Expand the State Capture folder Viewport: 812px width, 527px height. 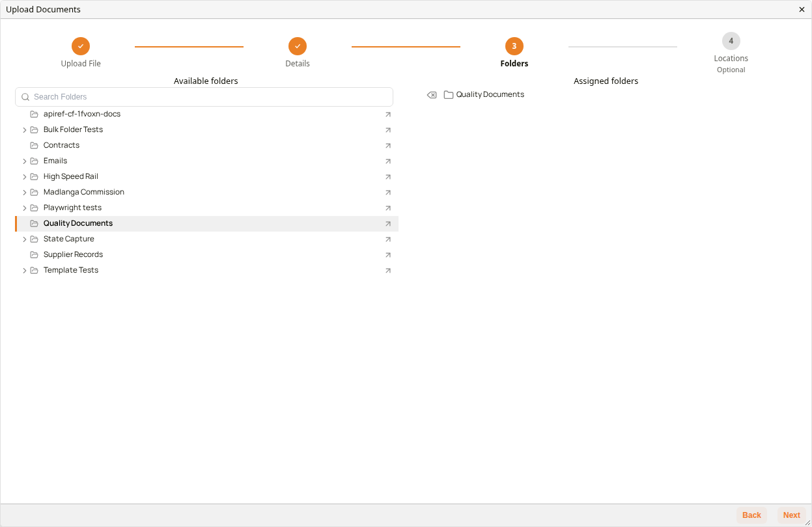[x=25, y=239]
